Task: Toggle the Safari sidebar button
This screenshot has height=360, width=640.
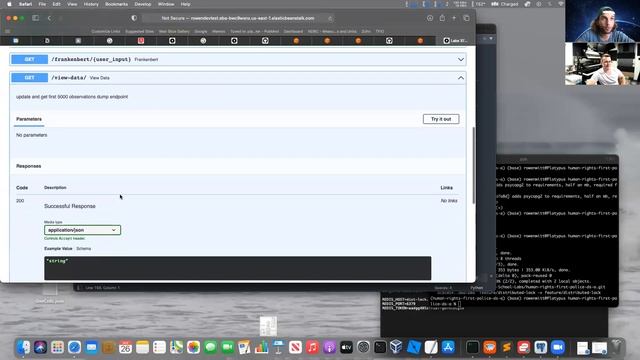Action: (x=36, y=18)
